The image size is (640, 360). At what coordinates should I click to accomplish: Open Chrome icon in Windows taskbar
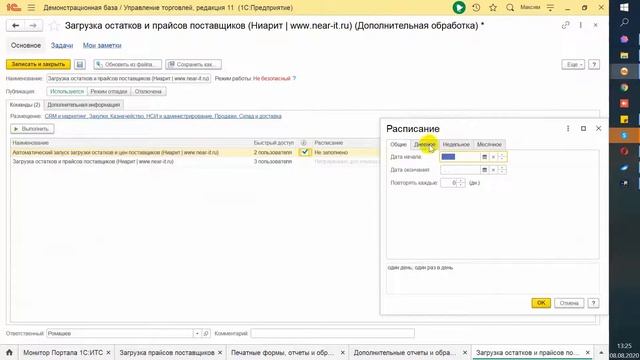pyautogui.click(x=624, y=87)
